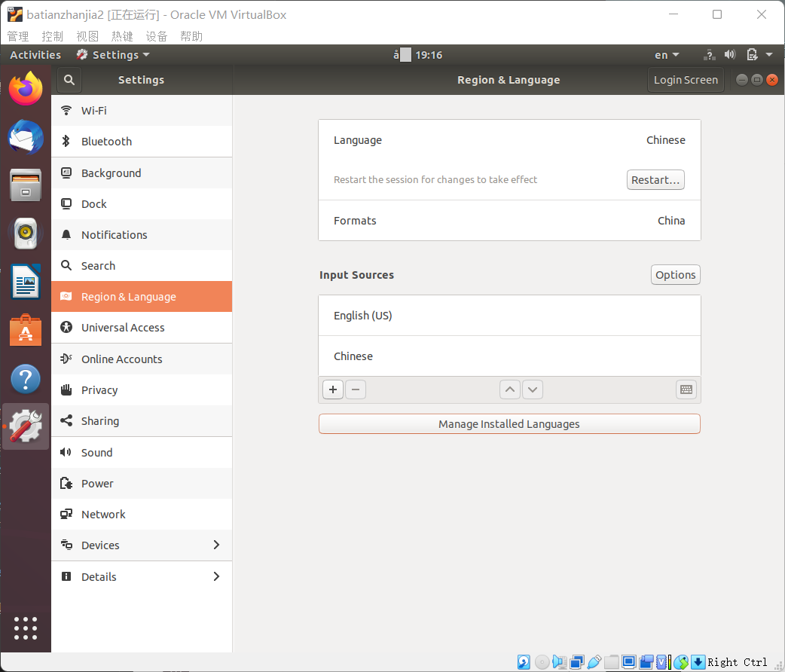Open Dock settings panel
This screenshot has width=785, height=672.
pyautogui.click(x=142, y=204)
